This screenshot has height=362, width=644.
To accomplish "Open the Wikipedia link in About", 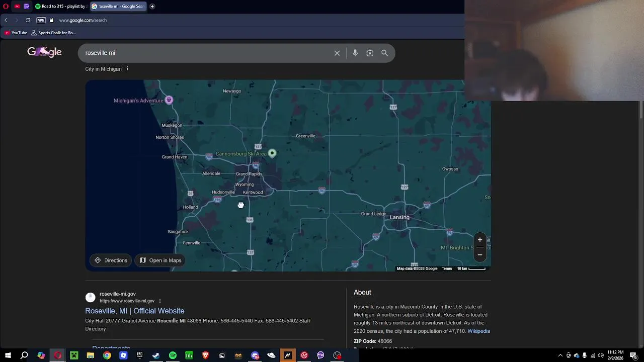I will 478,331.
